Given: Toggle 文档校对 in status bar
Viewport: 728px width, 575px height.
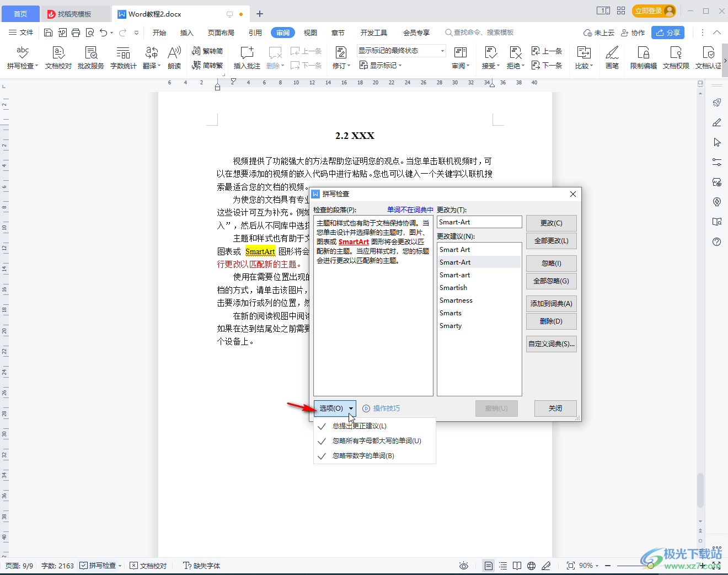Looking at the screenshot, I should pyautogui.click(x=148, y=566).
